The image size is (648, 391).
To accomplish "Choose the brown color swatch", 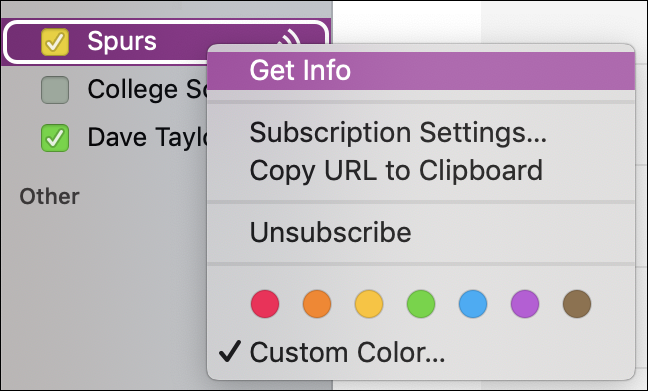I will click(x=577, y=304).
